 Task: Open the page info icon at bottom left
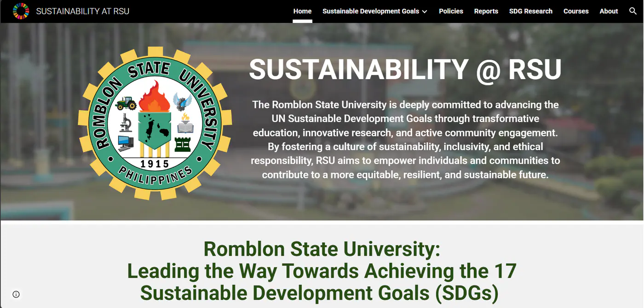16,294
